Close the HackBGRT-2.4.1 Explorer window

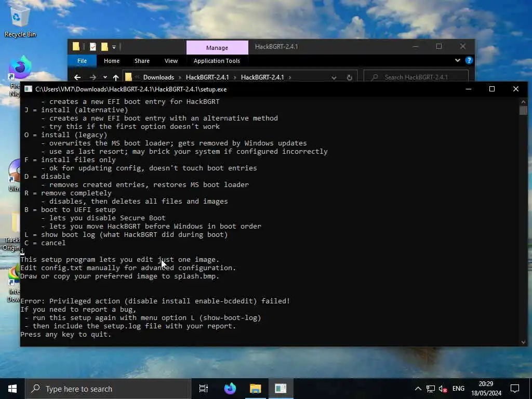tap(463, 46)
